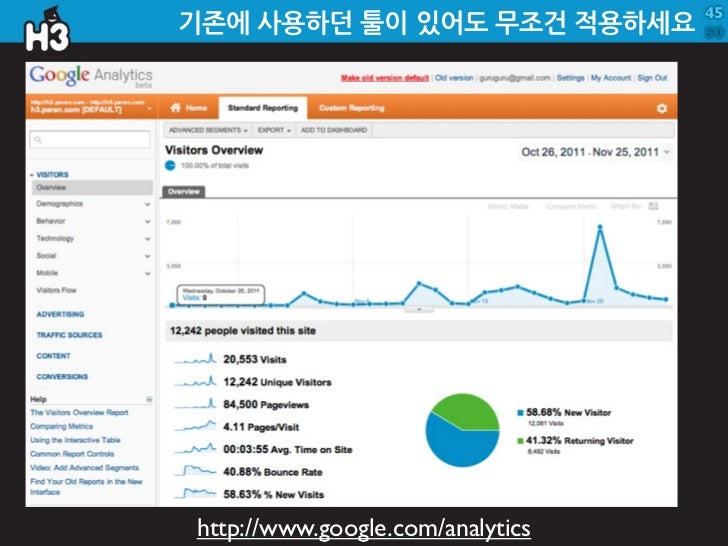Image resolution: width=728 pixels, height=546 pixels.
Task: Click the search magnifier icon in sidebar
Action: coord(38,140)
